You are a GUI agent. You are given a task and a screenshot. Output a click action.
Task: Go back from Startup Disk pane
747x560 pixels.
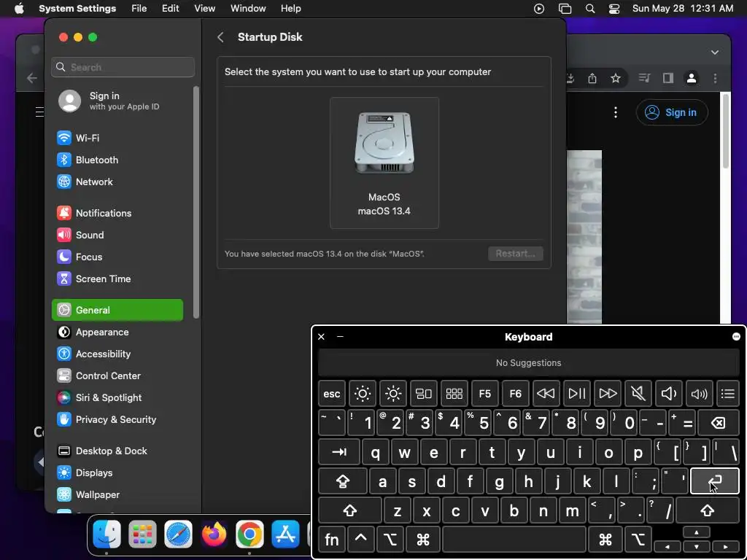[220, 37]
